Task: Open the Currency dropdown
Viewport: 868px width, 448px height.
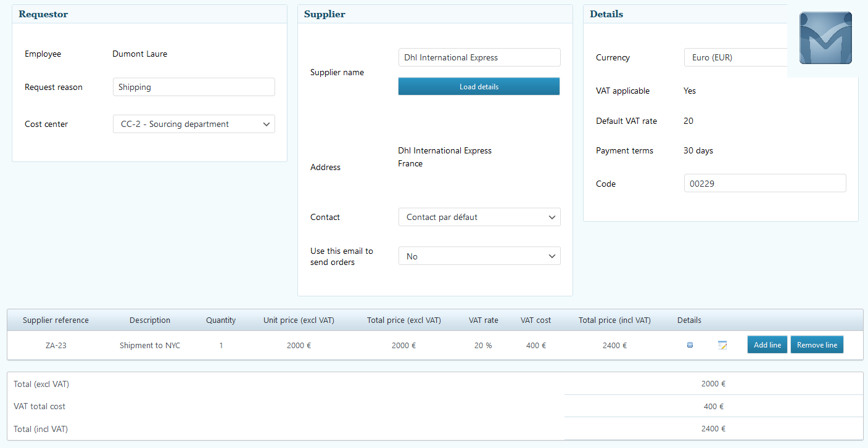Action: pos(735,57)
